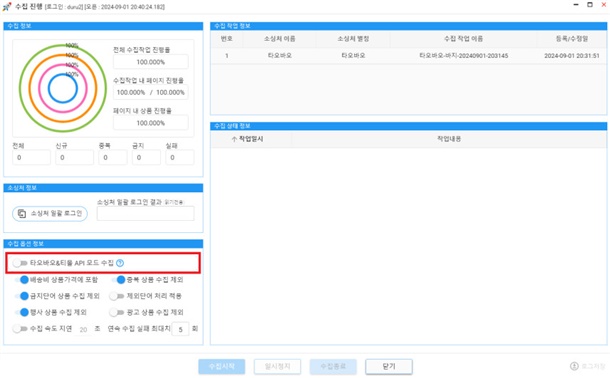Close dialog with 닫기 button
Image resolution: width=610 pixels, height=378 pixels.
[x=389, y=366]
